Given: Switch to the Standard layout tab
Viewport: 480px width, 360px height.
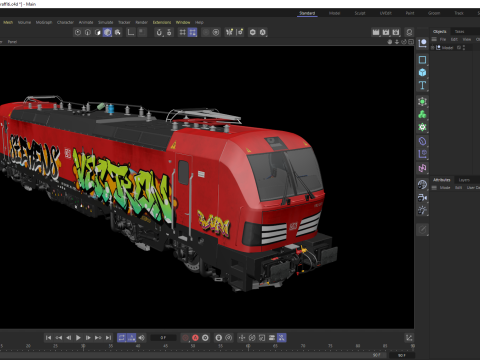Looking at the screenshot, I should [307, 13].
